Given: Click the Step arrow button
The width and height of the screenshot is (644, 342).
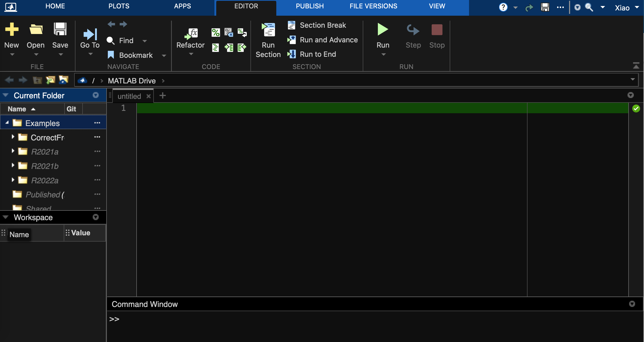Looking at the screenshot, I should [413, 30].
